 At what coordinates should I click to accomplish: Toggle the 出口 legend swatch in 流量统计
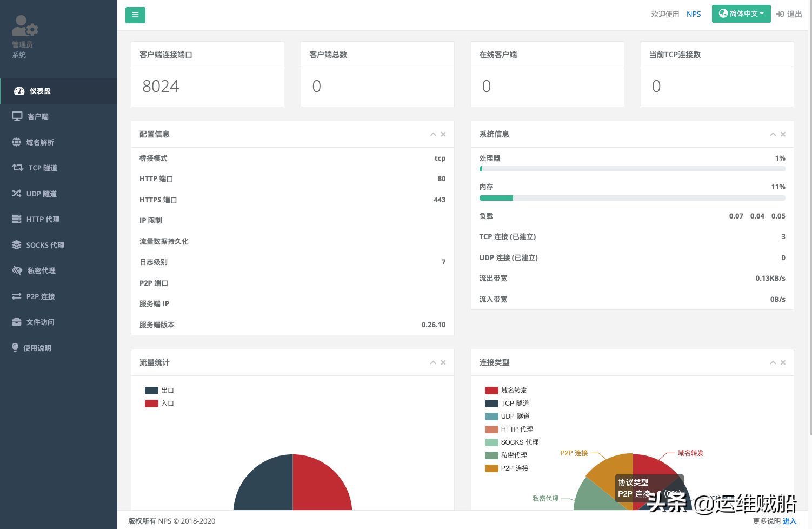151,391
